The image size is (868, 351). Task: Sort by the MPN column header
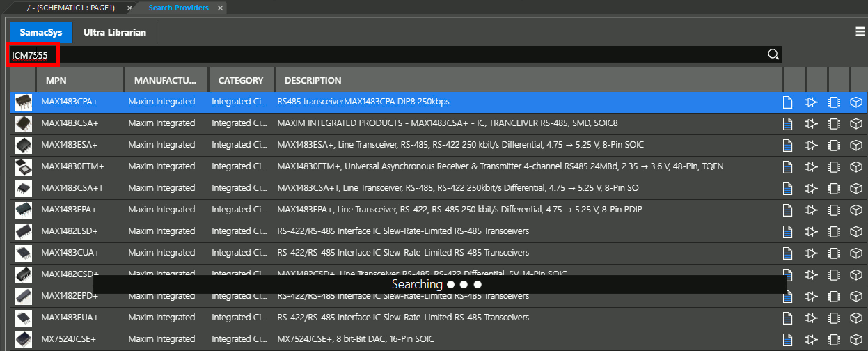click(x=80, y=80)
